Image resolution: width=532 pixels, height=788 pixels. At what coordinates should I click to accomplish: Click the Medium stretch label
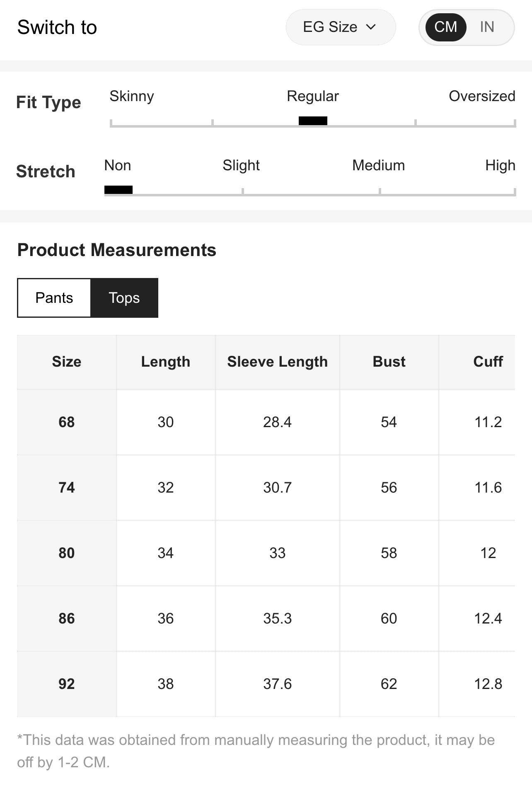(378, 166)
